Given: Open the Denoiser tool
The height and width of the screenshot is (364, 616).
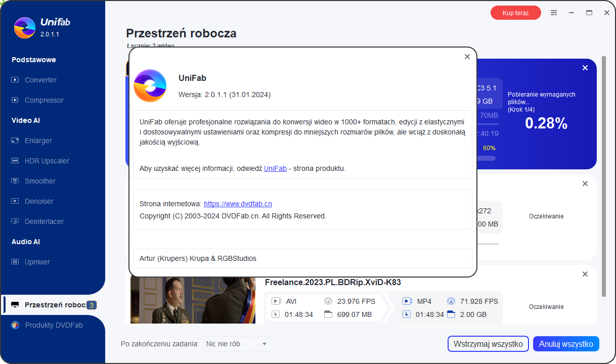Looking at the screenshot, I should [x=39, y=201].
